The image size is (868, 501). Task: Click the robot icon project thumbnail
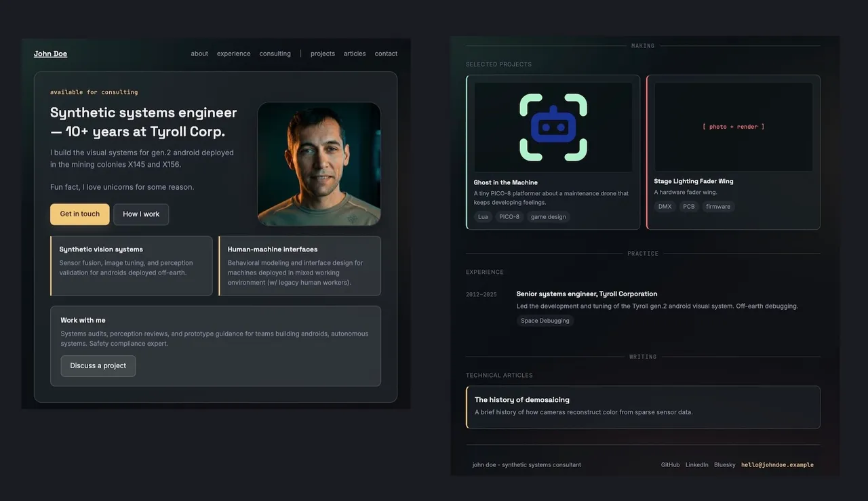click(x=553, y=127)
